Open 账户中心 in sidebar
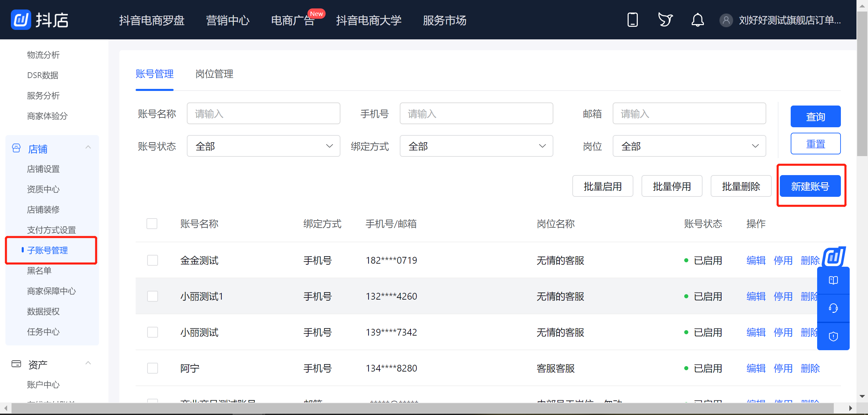 tap(43, 385)
